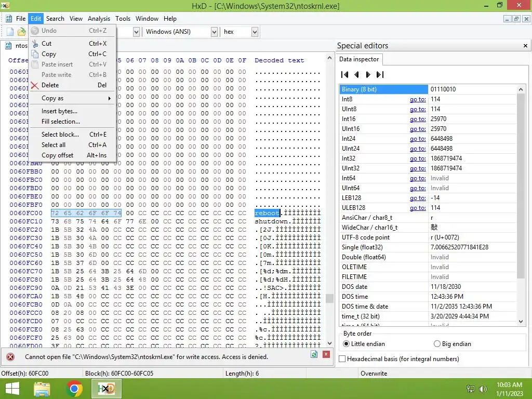532x399 pixels.
Task: Click the New file toolbar icon
Action: (10, 32)
